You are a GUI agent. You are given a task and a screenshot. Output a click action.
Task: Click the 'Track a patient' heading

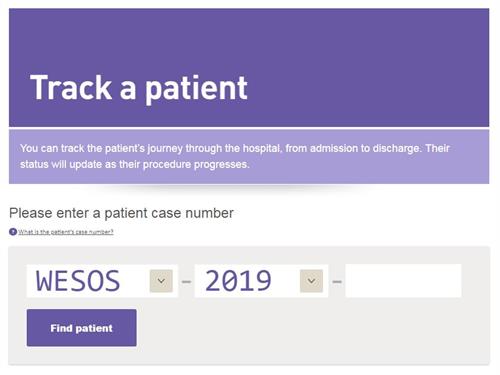coord(139,88)
